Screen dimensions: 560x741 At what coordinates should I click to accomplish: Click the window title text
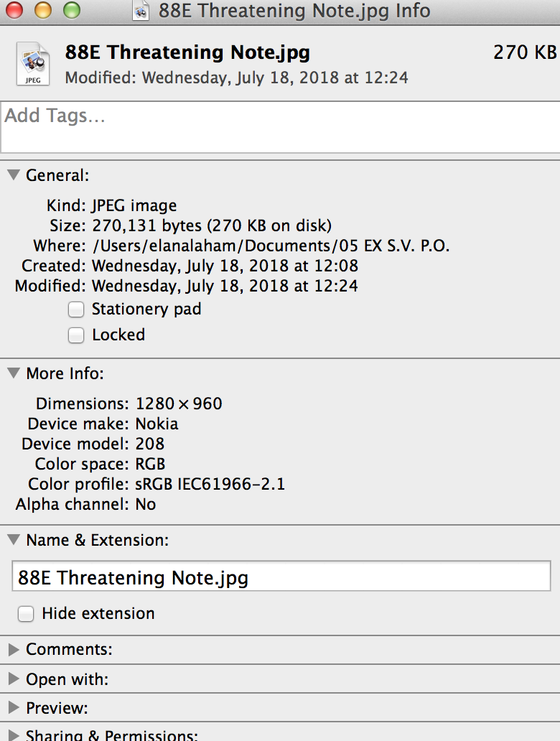point(294,11)
